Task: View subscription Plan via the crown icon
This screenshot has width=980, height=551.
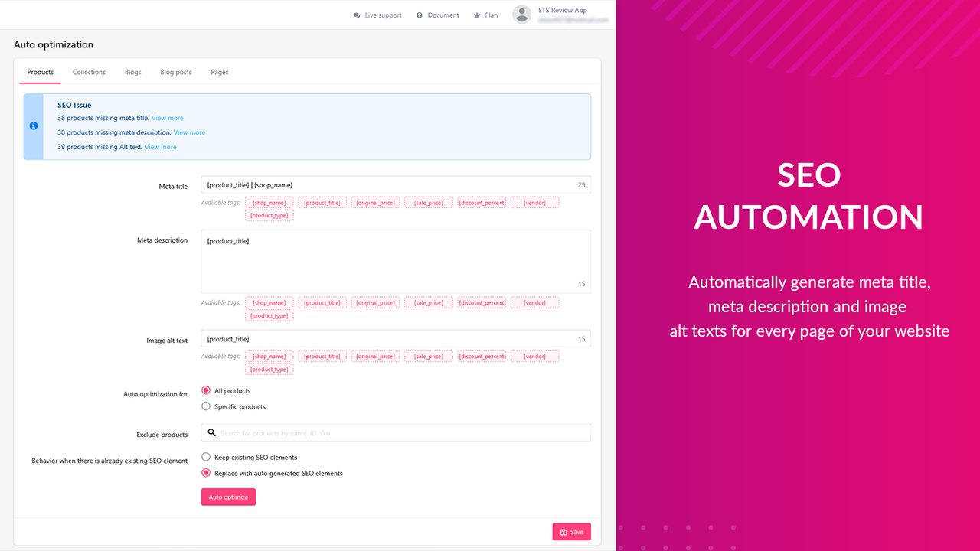Action: 485,15
